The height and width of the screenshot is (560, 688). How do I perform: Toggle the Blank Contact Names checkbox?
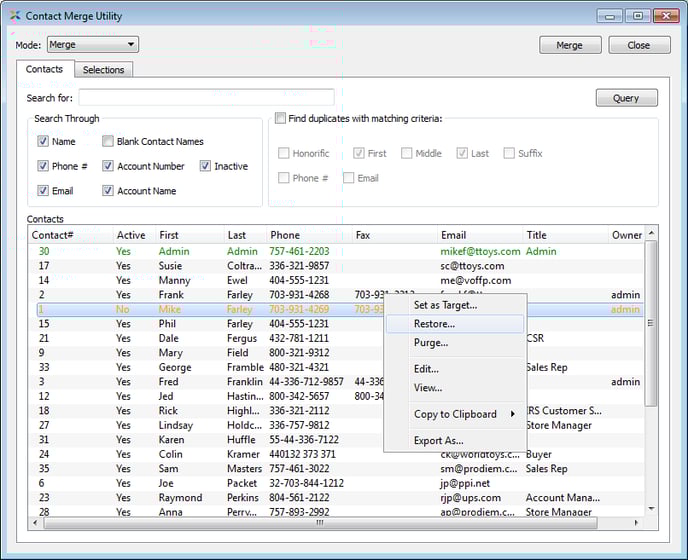click(108, 142)
